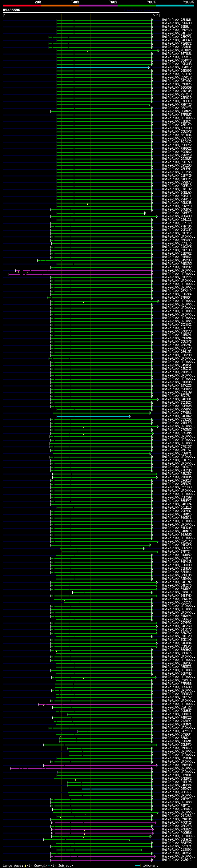Click the purple ~60% identity legend segment
The width and height of the screenshot is (197, 868).
99,6
